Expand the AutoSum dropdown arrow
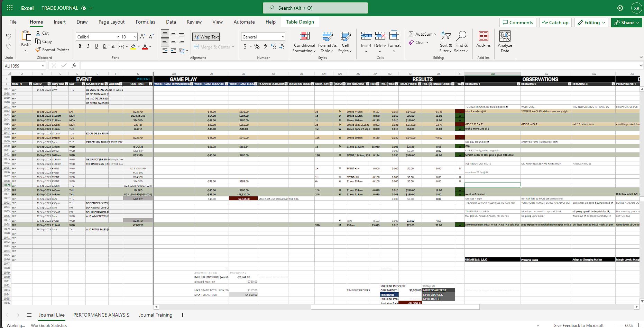Screen dimensions: 644x328 pos(435,34)
